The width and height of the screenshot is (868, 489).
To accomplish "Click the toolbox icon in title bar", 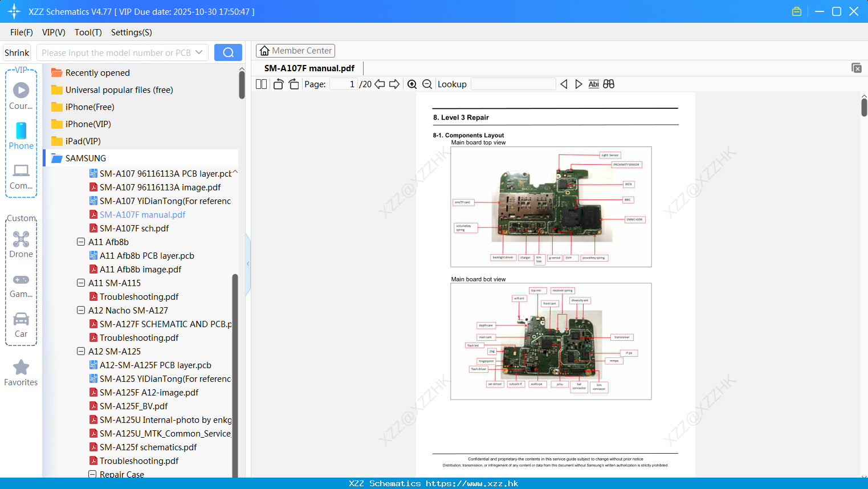I will [797, 11].
